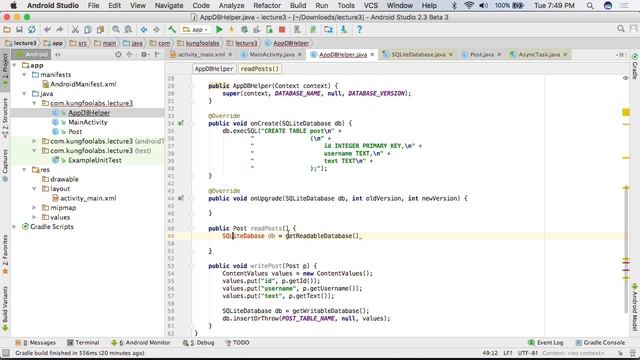Click the Debug app bug icon
Image resolution: width=640 pixels, height=360 pixels.
244,29
